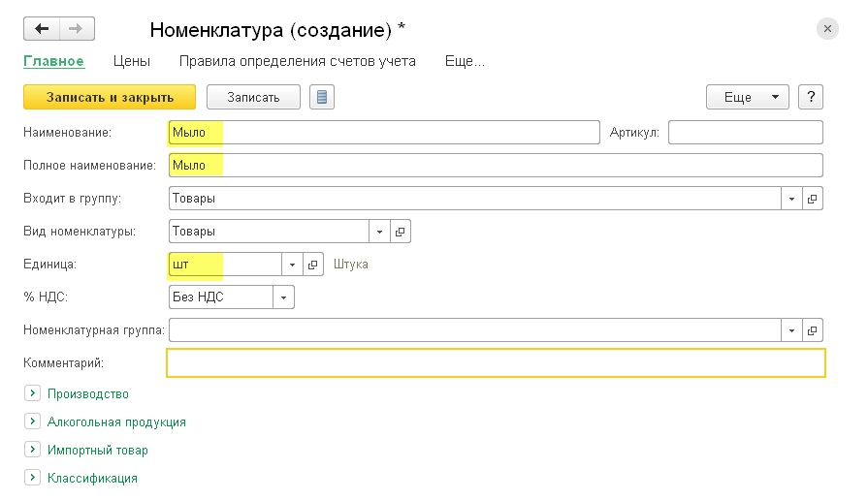Open the Номенклатурная группа item icon

(x=812, y=330)
